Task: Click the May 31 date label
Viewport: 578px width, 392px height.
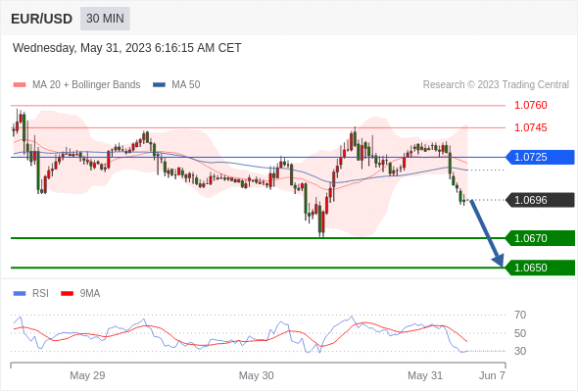Action: (425, 375)
